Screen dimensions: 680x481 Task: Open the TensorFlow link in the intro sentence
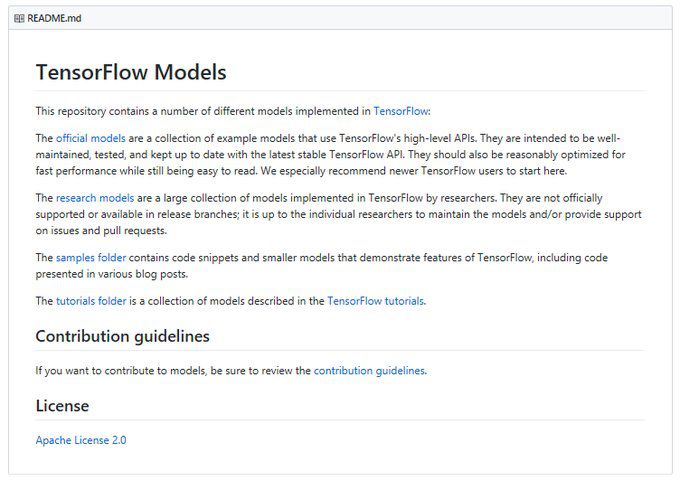point(401,111)
